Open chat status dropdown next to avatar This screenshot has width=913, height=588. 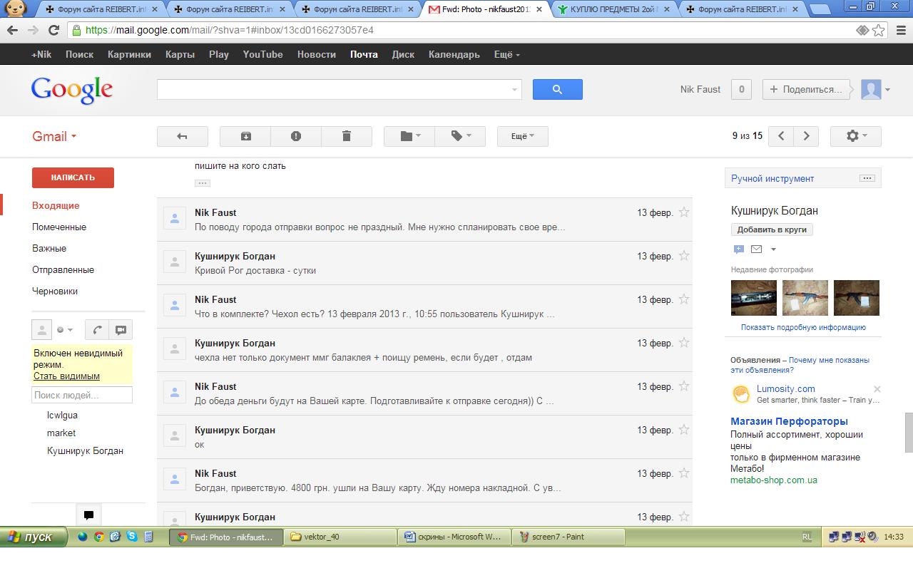click(63, 330)
